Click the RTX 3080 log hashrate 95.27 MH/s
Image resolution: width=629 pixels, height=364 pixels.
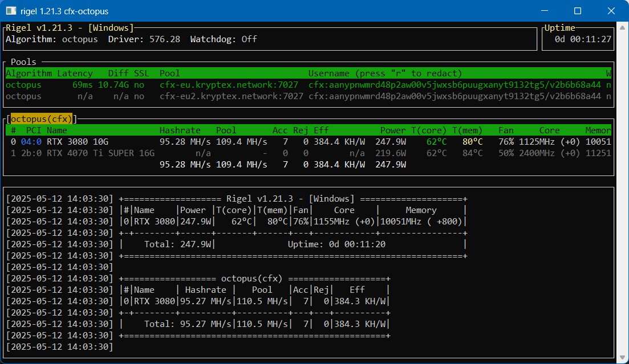point(205,301)
